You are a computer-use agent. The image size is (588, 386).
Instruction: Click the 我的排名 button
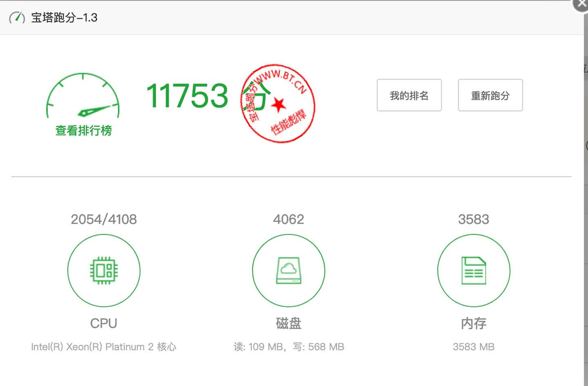[409, 95]
